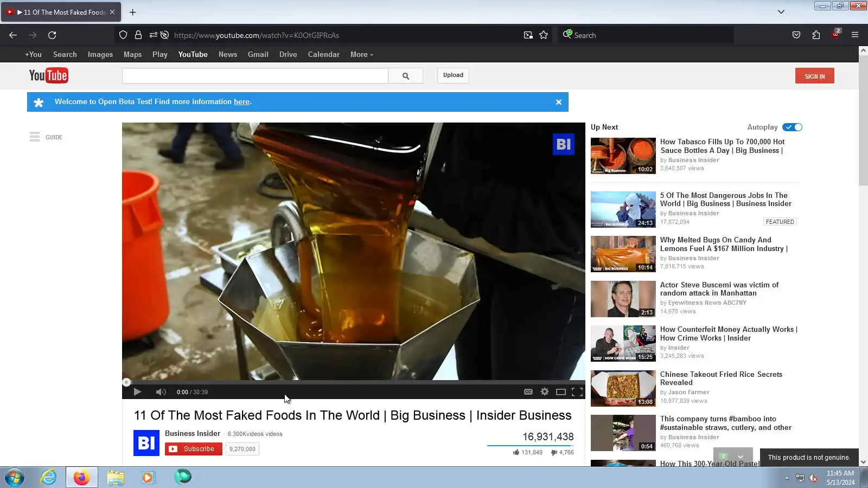Enter fullscreen video mode
This screenshot has width=868, height=488.
[577, 392]
